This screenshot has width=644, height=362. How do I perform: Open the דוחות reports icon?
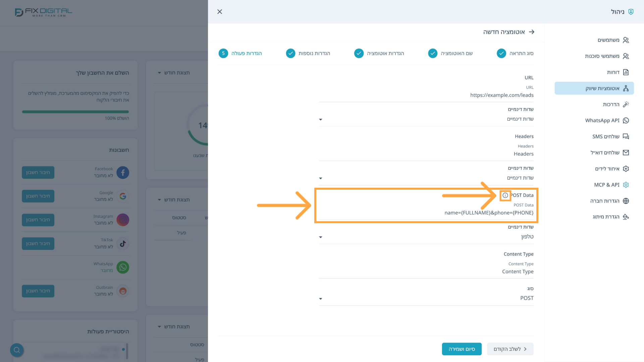626,72
